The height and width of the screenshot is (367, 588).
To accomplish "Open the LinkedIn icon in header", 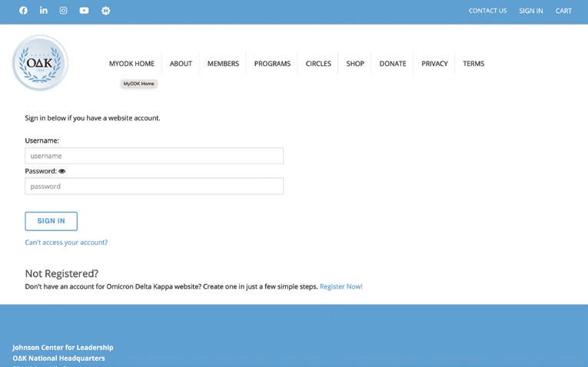I will pyautogui.click(x=44, y=11).
